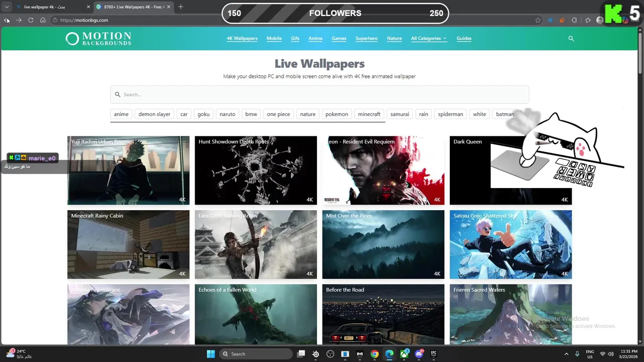Image resolution: width=644 pixels, height=362 pixels.
Task: Select the 'minecraft' tag
Action: [369, 114]
